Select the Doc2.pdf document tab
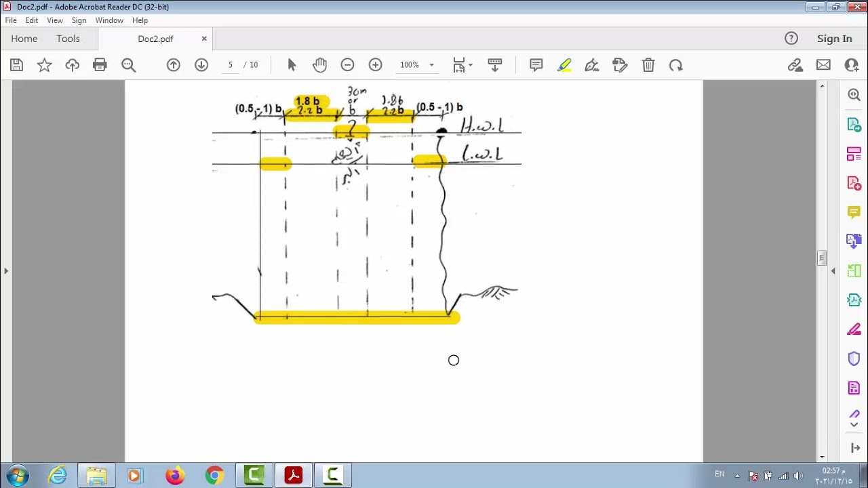This screenshot has width=868, height=488. click(155, 39)
